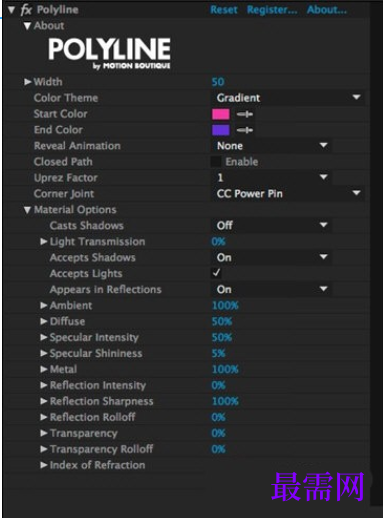The image size is (383, 518).
Task: Collapse the About section
Action: 27,26
